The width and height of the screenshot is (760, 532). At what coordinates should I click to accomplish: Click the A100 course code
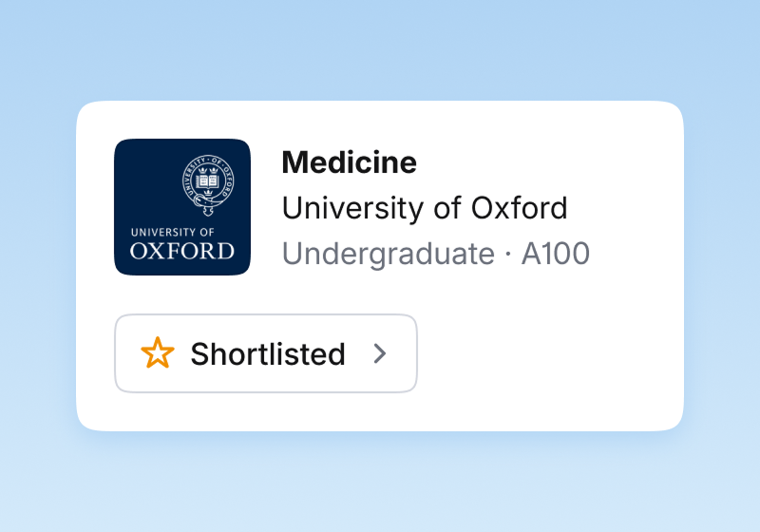coord(556,254)
